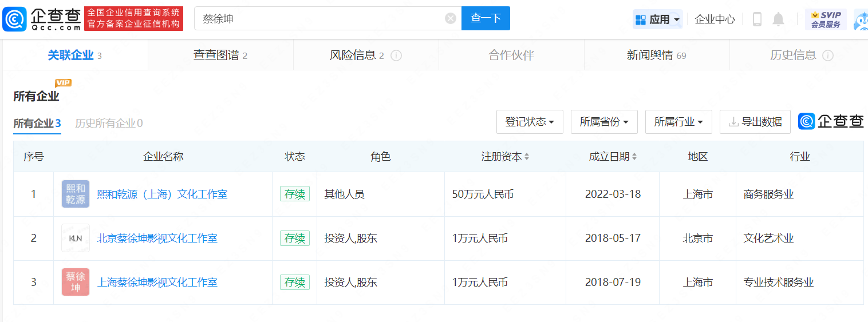Click the 查一下 search button
The image size is (868, 322).
(x=486, y=18)
